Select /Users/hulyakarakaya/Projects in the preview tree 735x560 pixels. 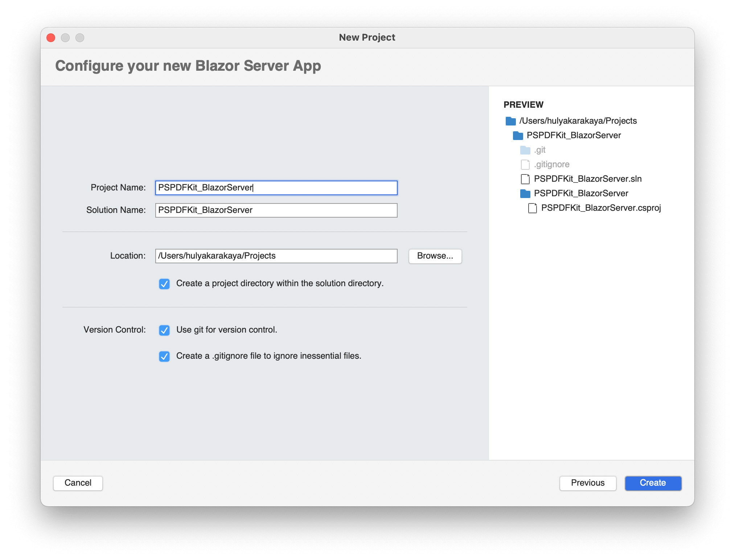click(578, 121)
